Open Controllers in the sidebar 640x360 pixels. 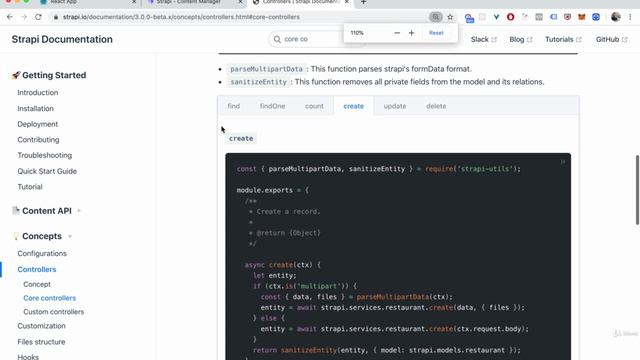37,269
